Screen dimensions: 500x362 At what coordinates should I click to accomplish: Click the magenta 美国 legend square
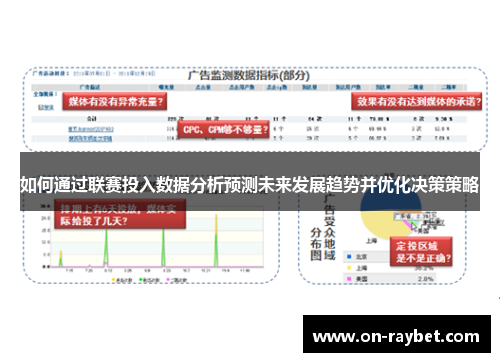coord(349,279)
